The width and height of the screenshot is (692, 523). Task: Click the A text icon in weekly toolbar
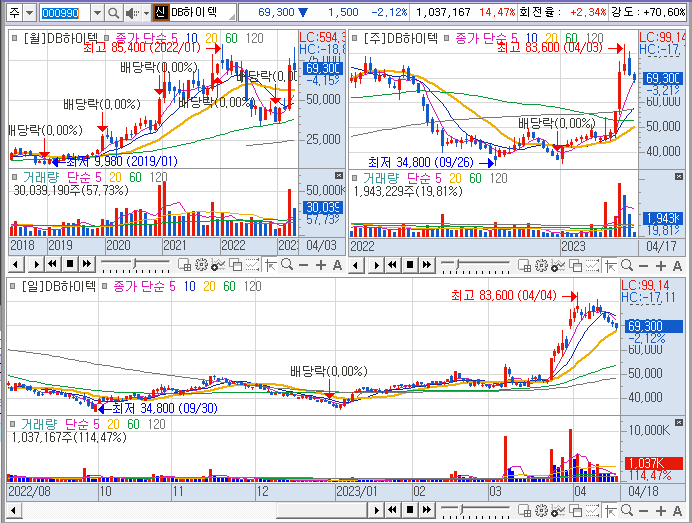[677, 265]
